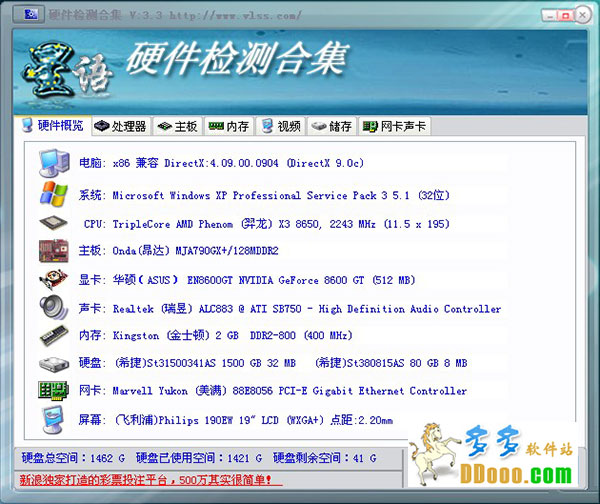This screenshot has height=504, width=600.
Task: Click the Philips 190EW LCD screen text
Action: 254,420
